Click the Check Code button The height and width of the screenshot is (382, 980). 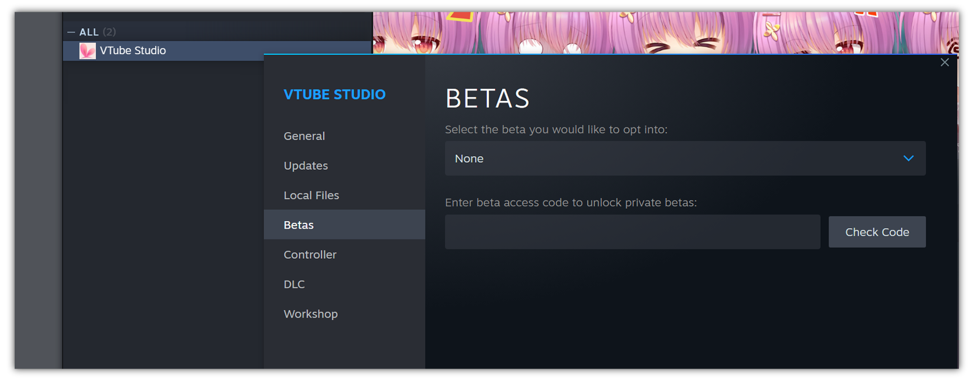877,232
